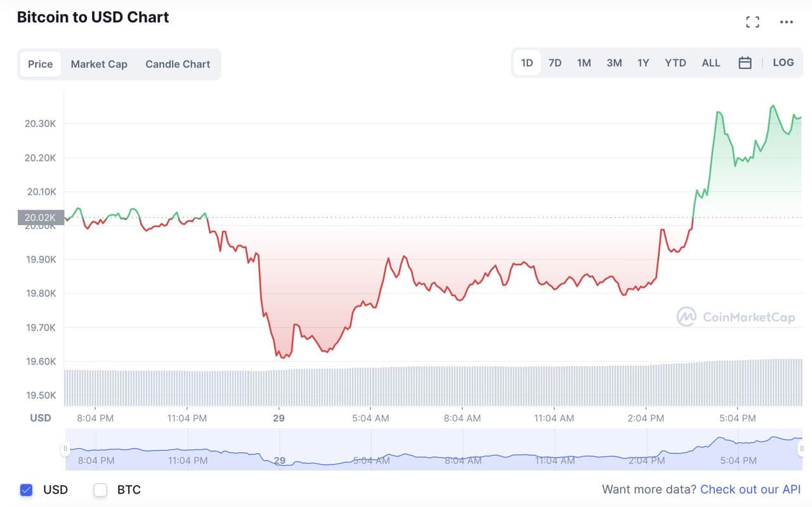812x507 pixels.
Task: Click the 20.02K price marker label
Action: [41, 217]
